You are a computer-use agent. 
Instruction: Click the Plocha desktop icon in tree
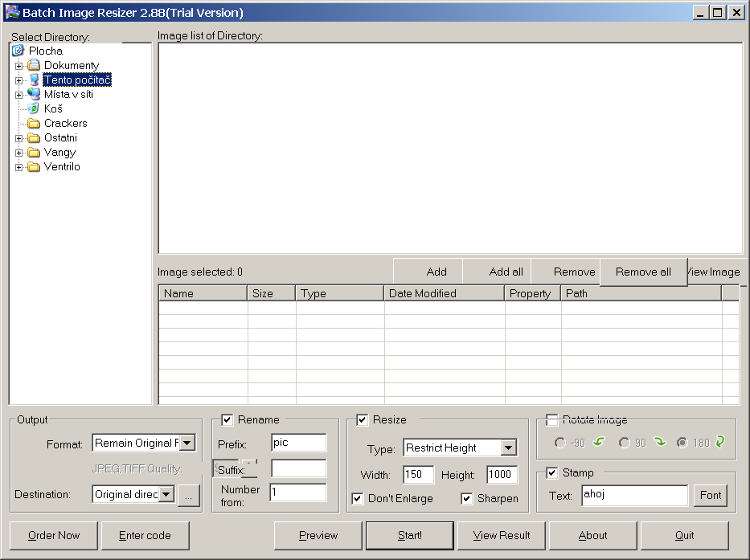point(18,51)
